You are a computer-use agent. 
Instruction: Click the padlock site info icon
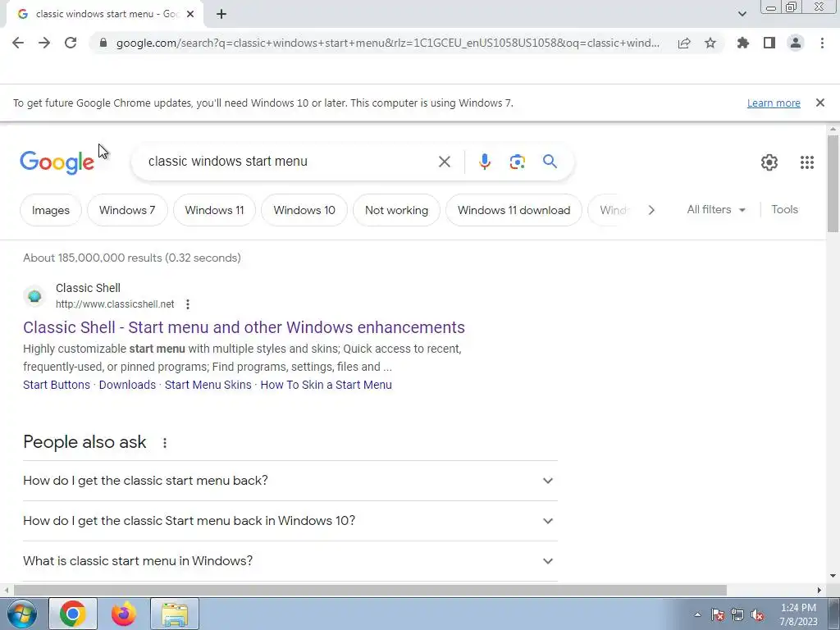103,43
